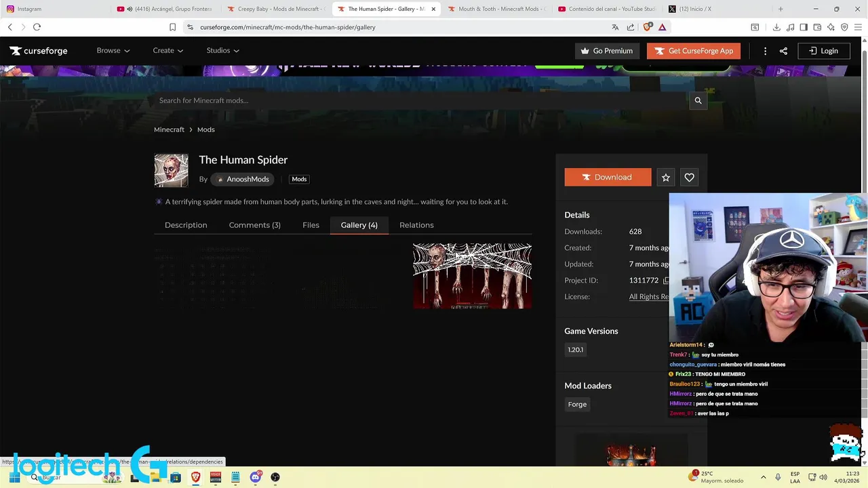This screenshot has height=488, width=868.
Task: Expand the Create dropdown menu
Action: pos(167,51)
